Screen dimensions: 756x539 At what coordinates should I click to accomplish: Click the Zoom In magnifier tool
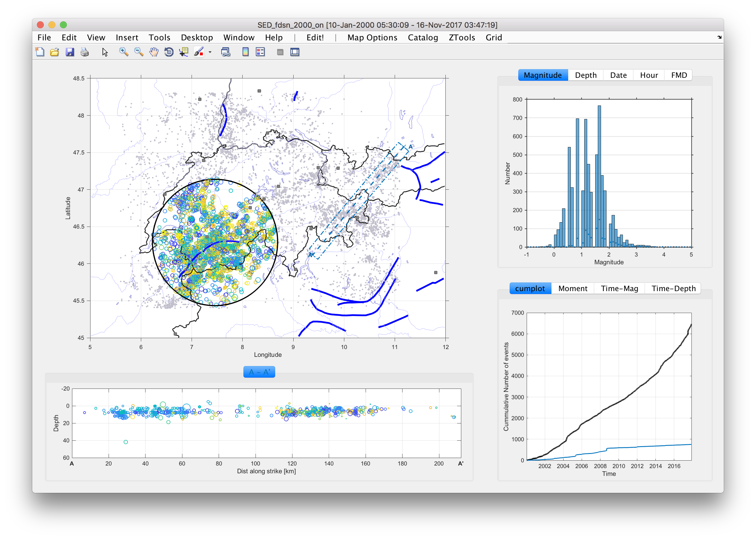point(123,52)
